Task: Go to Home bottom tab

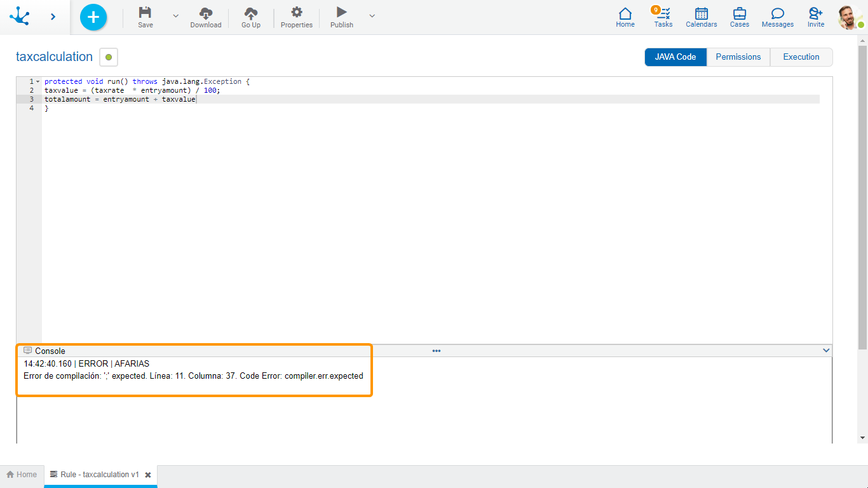Action: tap(22, 475)
